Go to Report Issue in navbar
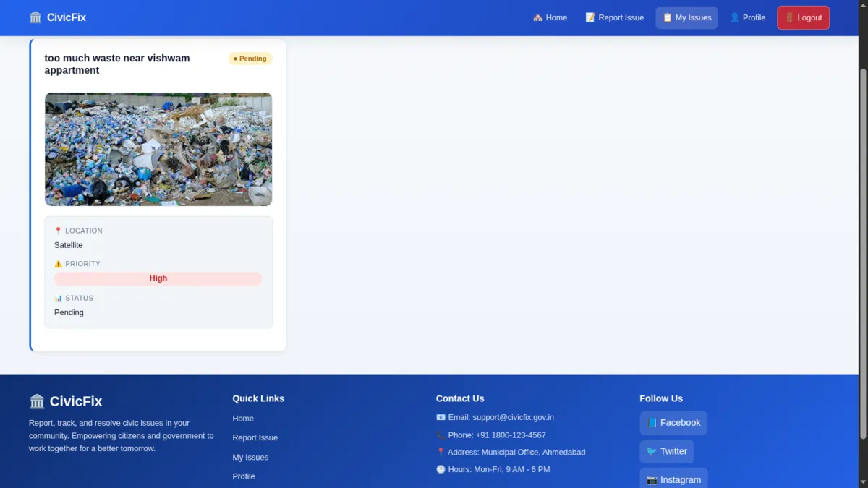 coord(614,17)
